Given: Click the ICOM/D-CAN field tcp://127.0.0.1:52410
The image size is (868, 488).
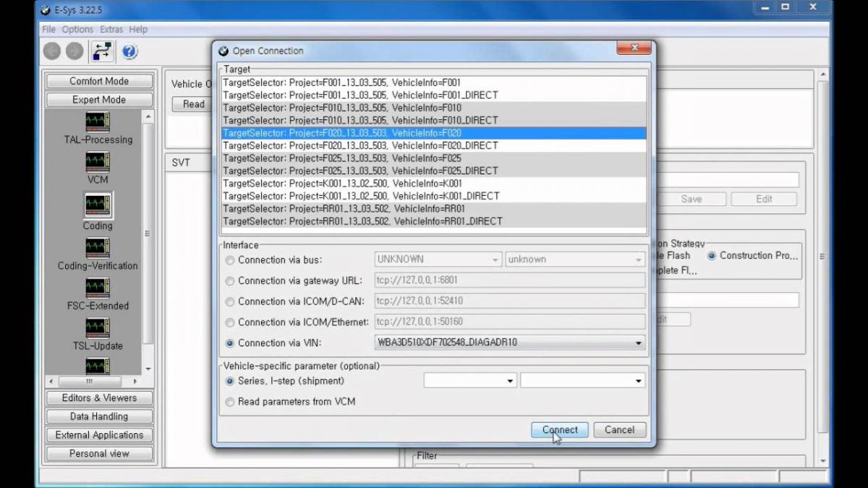Looking at the screenshot, I should point(510,301).
